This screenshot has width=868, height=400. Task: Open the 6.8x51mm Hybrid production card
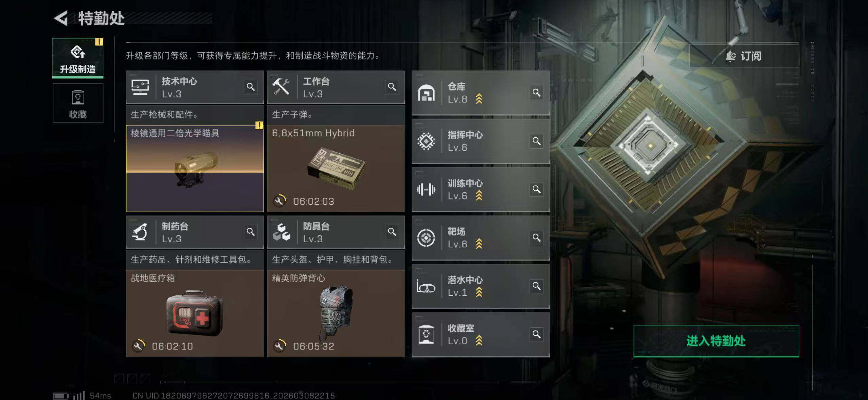pos(336,169)
